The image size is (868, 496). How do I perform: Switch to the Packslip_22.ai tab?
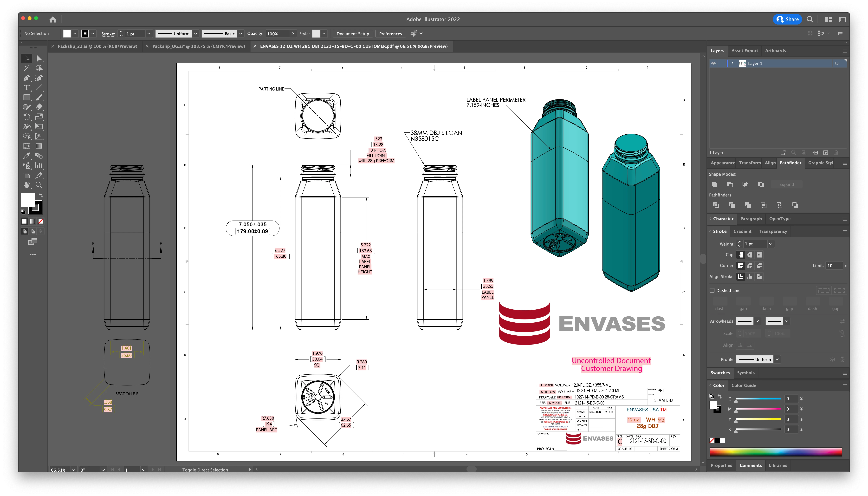[97, 46]
